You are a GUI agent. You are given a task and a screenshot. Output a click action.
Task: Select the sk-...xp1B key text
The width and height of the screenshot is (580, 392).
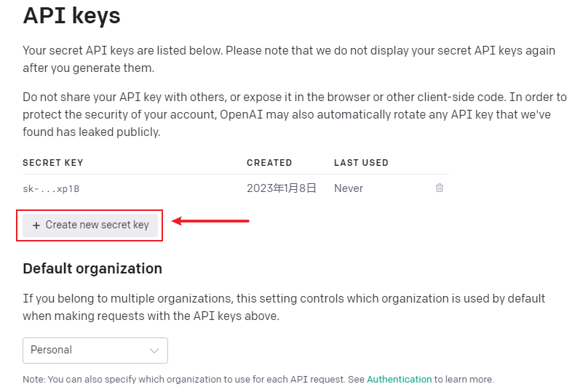[x=51, y=188]
